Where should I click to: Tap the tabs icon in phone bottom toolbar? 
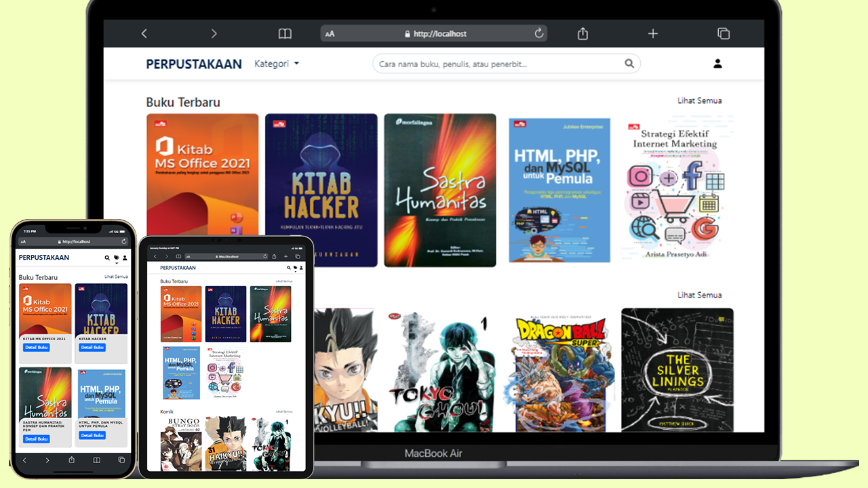click(x=121, y=460)
